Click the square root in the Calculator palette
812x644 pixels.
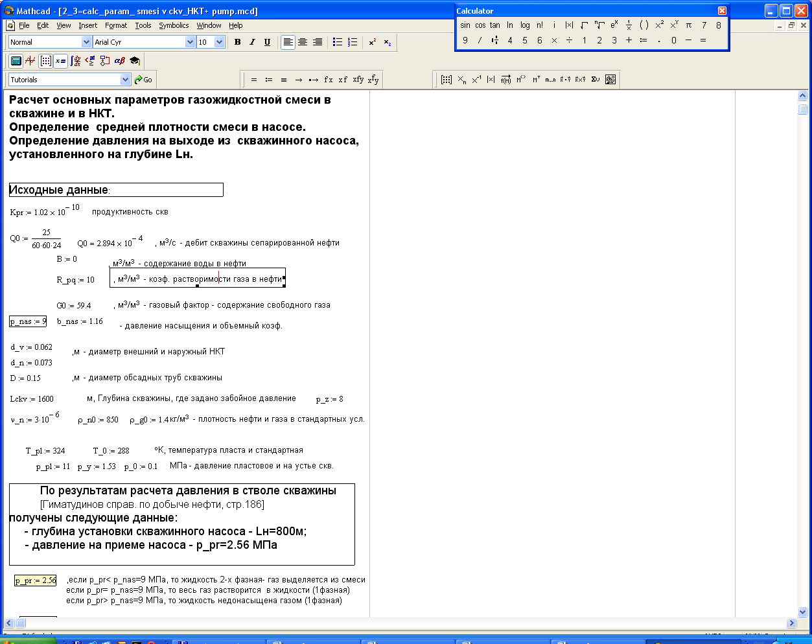click(585, 25)
